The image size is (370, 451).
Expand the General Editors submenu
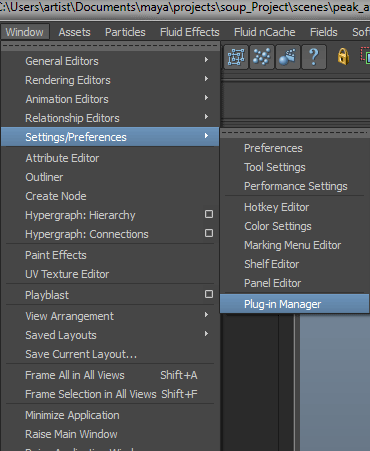tap(110, 61)
